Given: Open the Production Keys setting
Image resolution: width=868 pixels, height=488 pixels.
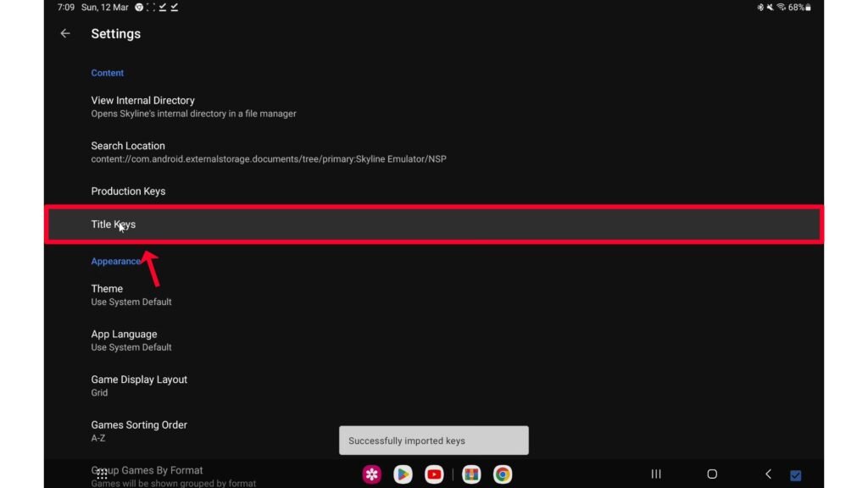Looking at the screenshot, I should pyautogui.click(x=128, y=191).
